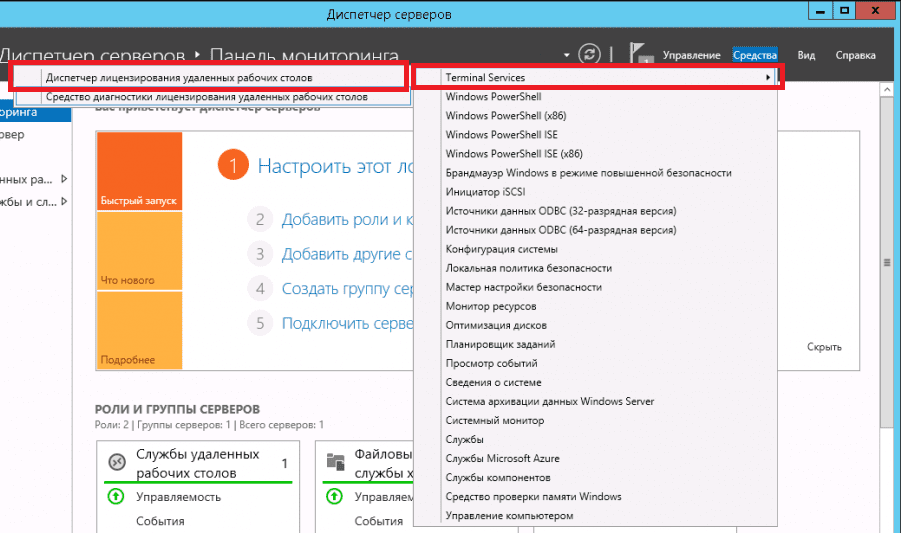Open the Управление menu
Viewport: 901px width, 533px height.
(691, 55)
